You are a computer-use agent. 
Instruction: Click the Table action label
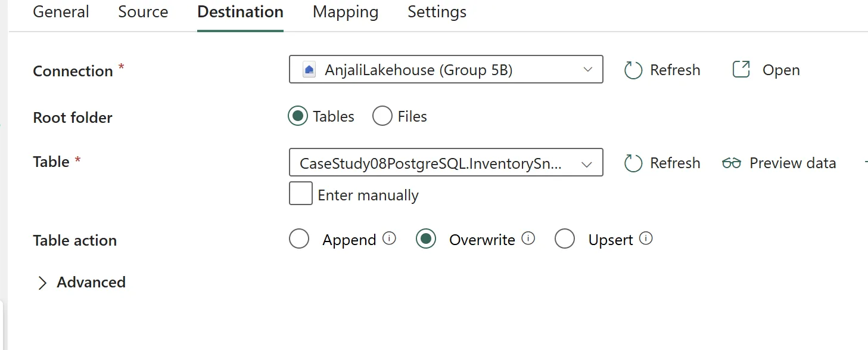coord(75,240)
